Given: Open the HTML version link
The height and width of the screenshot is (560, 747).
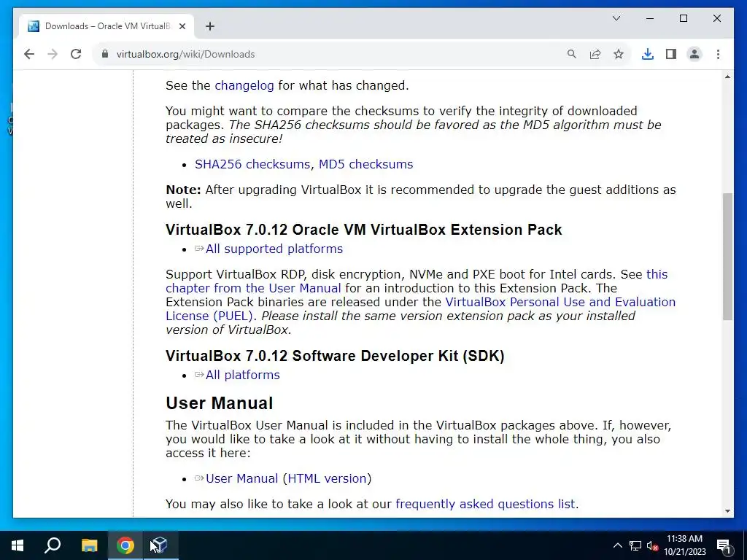Looking at the screenshot, I should 327,478.
